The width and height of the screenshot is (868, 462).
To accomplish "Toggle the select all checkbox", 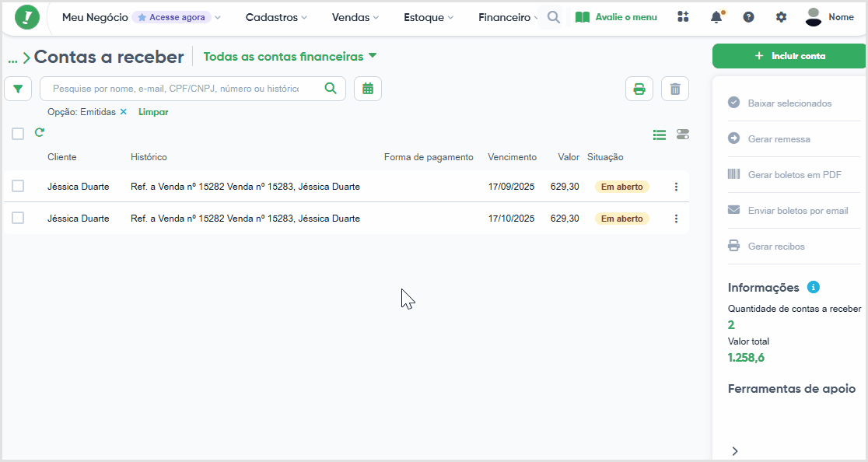I will pos(18,134).
